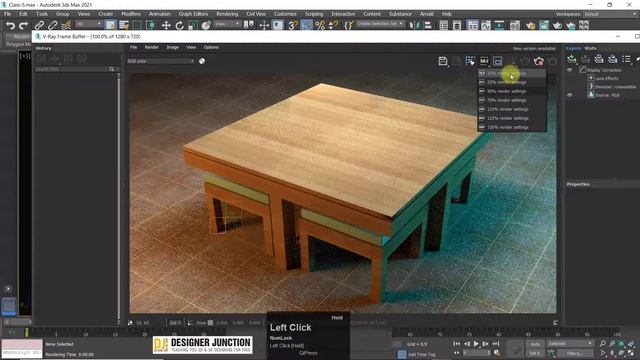The height and width of the screenshot is (360, 640).
Task: Open the key Filters button
Action: click(x=576, y=353)
